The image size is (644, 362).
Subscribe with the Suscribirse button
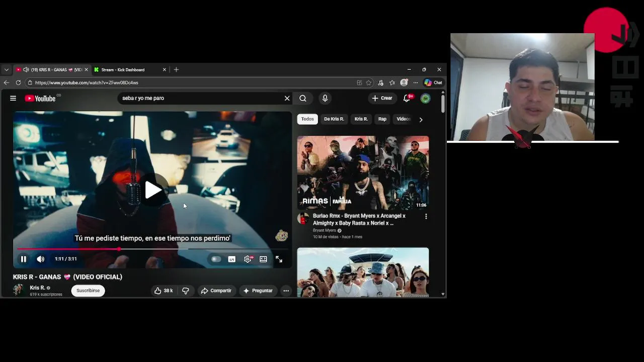pos(88,291)
